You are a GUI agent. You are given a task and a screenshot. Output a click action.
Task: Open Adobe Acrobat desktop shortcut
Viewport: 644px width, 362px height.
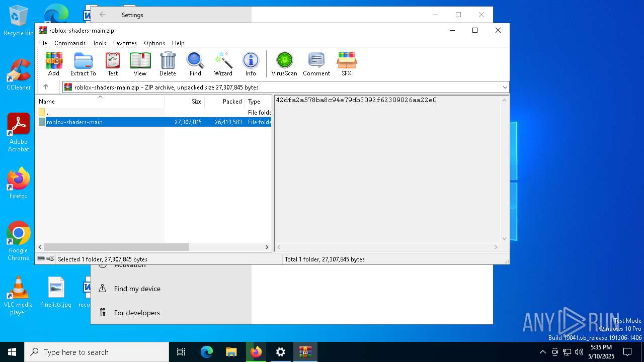coord(19,132)
